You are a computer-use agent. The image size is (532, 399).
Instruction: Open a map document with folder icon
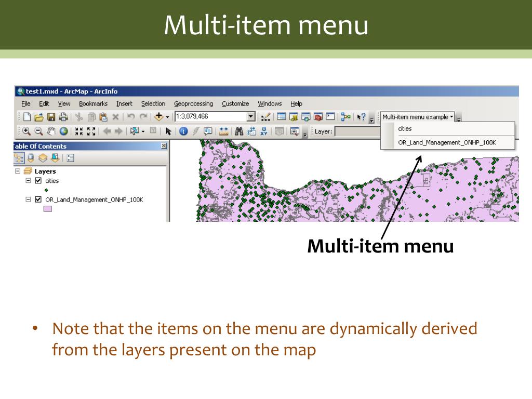(38, 117)
